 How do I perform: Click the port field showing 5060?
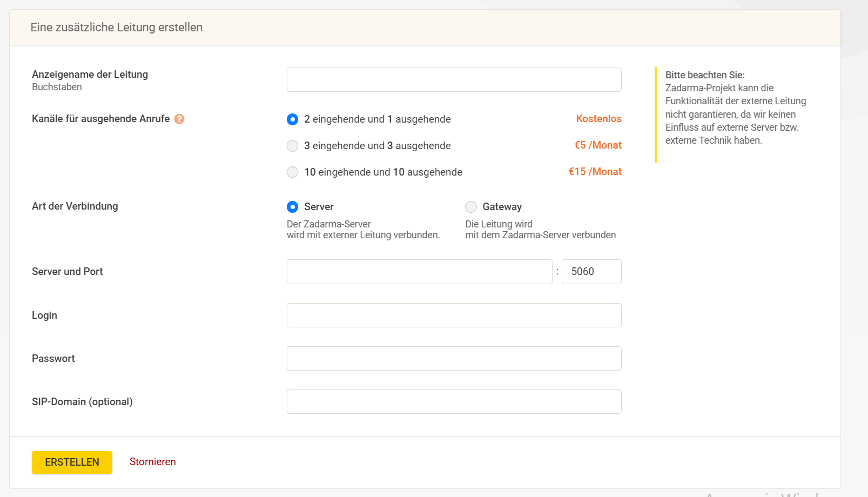(591, 272)
